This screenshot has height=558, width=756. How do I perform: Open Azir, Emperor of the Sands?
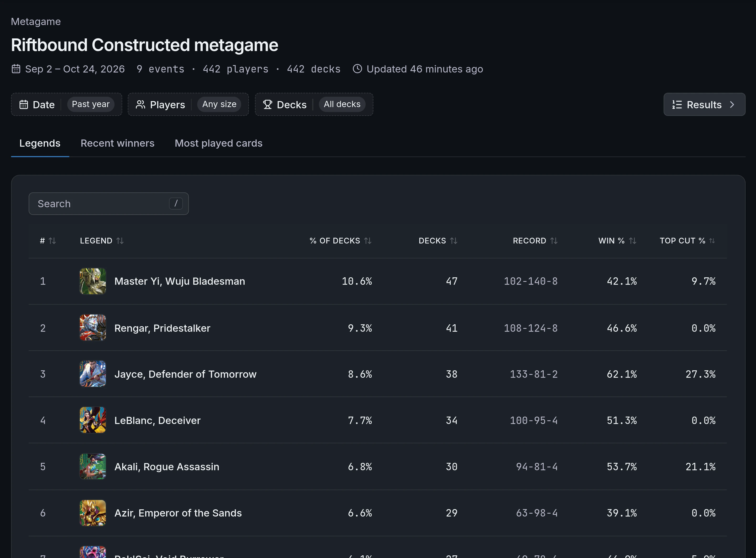(x=178, y=513)
